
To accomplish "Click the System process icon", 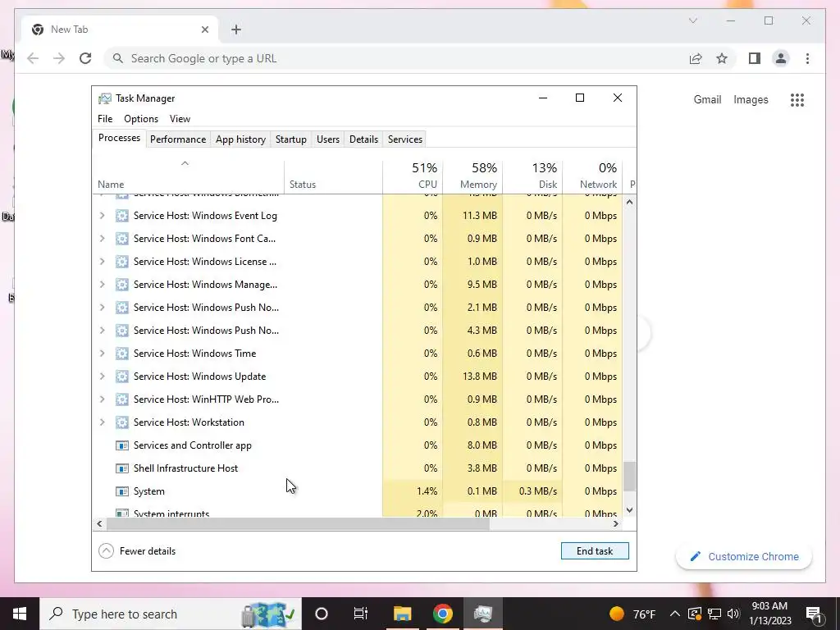I will [122, 492].
